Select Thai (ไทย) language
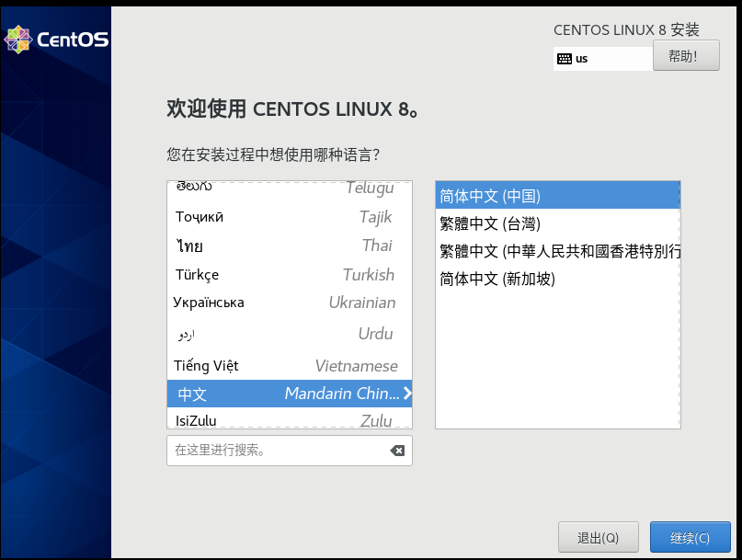The height and width of the screenshot is (560, 742). point(290,246)
